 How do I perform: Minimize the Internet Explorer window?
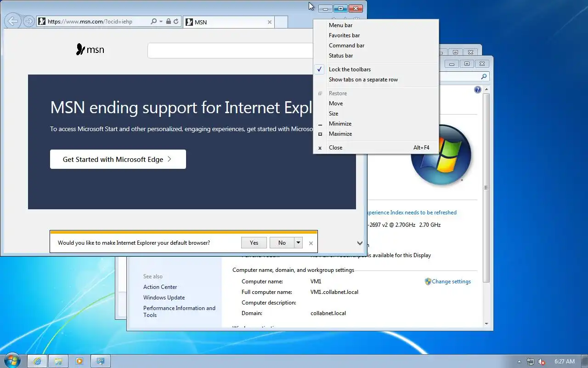click(x=325, y=8)
